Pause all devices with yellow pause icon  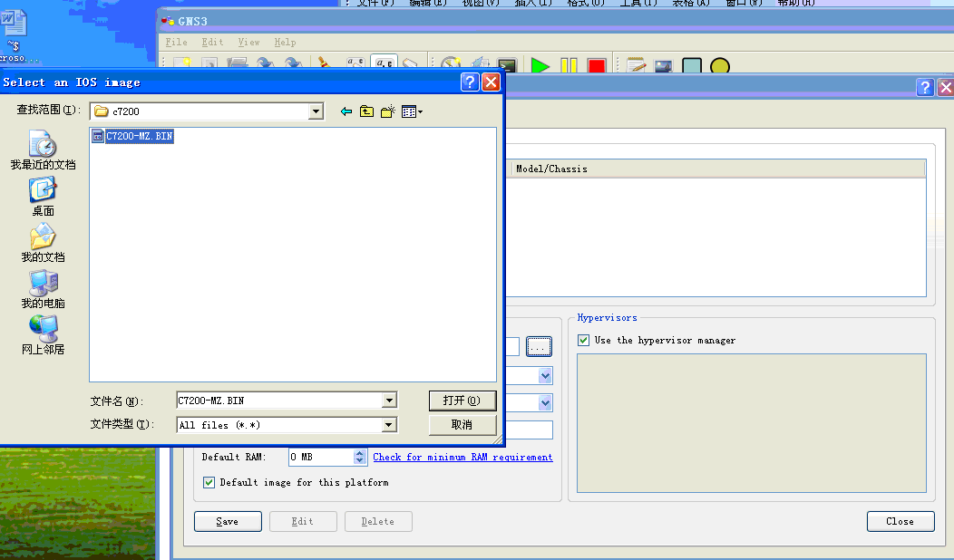point(569,64)
